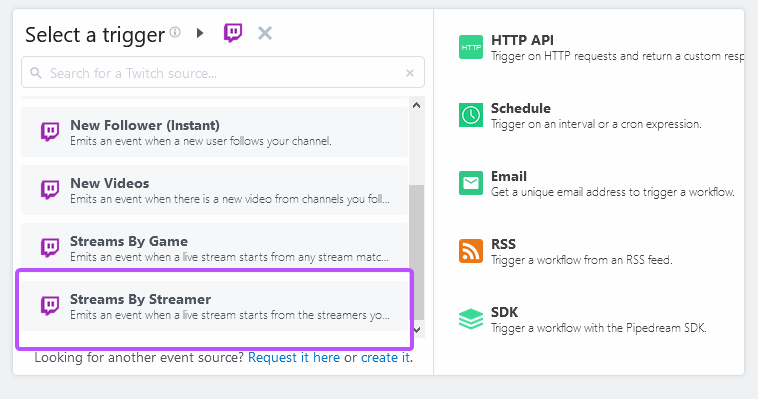Select the SDK trigger title
Viewport: 758px width, 399px height.
point(505,312)
